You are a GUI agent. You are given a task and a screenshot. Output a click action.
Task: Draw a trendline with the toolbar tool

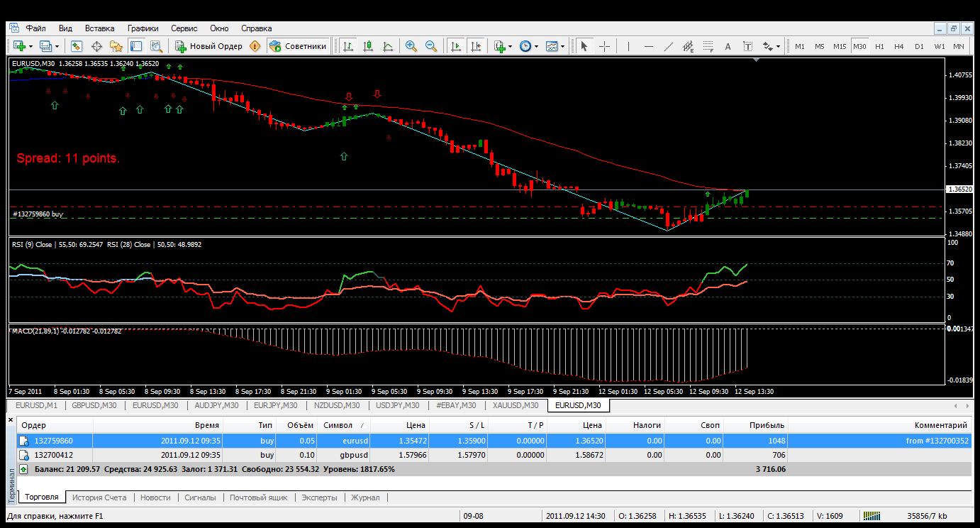click(x=668, y=46)
